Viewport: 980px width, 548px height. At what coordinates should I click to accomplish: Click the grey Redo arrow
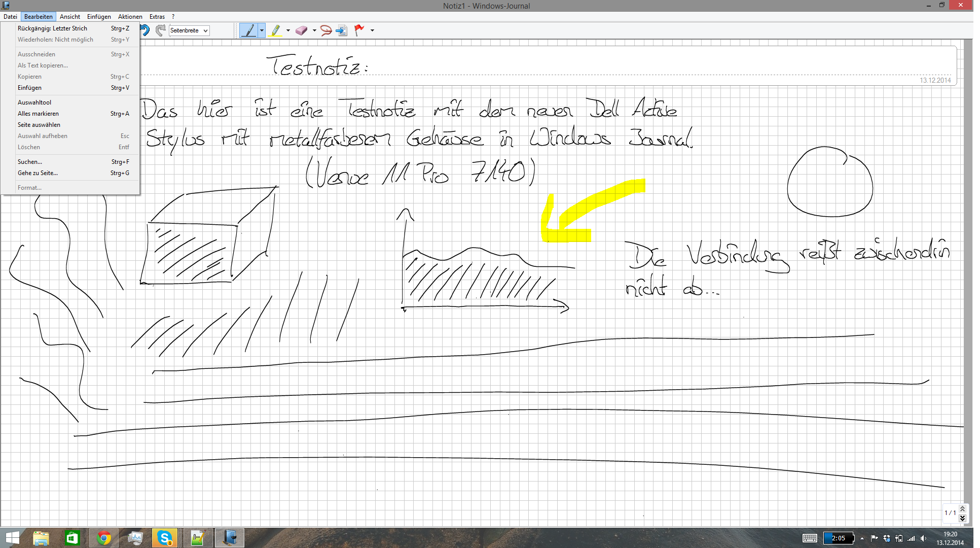tap(161, 30)
